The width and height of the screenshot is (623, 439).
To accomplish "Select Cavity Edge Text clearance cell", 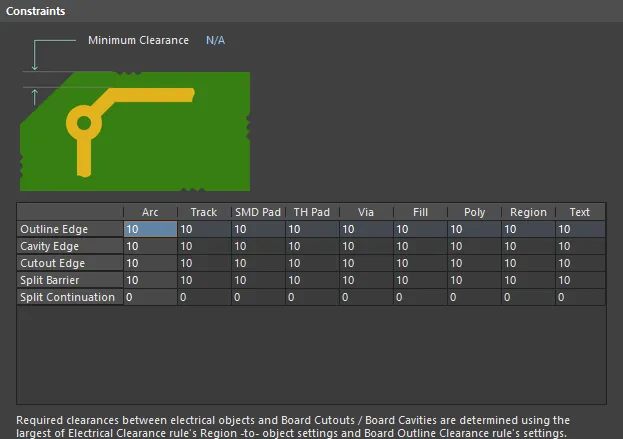I will click(580, 246).
